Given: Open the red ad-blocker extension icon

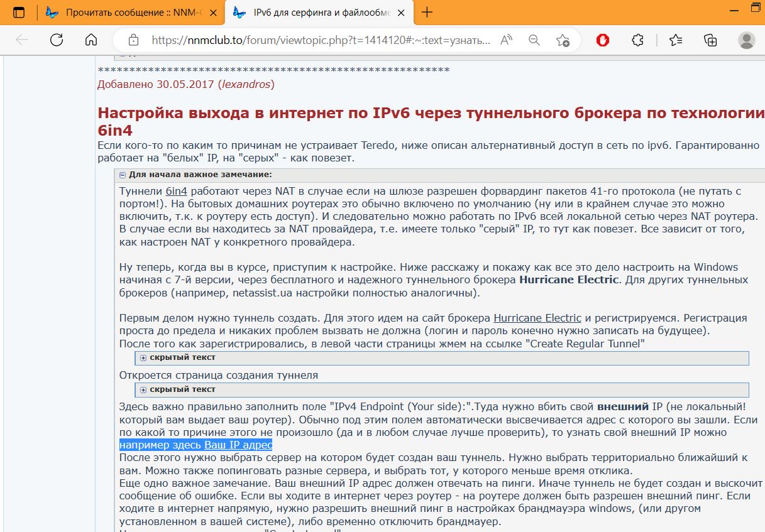Looking at the screenshot, I should pos(602,40).
